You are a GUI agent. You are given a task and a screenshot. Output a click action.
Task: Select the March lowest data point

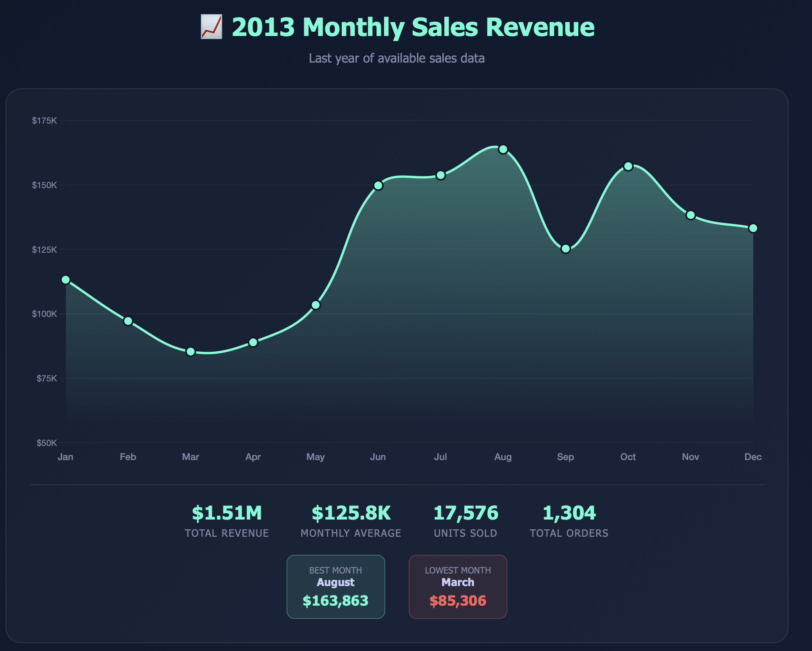pyautogui.click(x=191, y=352)
